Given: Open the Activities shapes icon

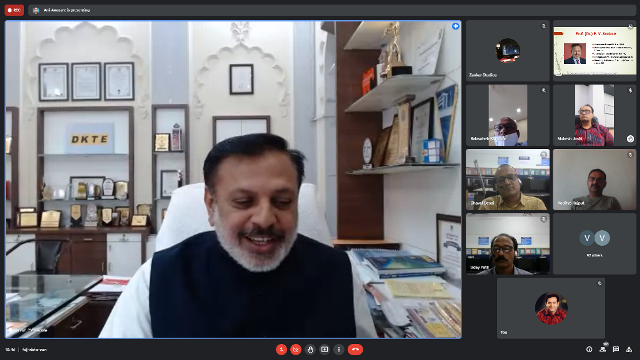Looking at the screenshot, I should tap(629, 349).
